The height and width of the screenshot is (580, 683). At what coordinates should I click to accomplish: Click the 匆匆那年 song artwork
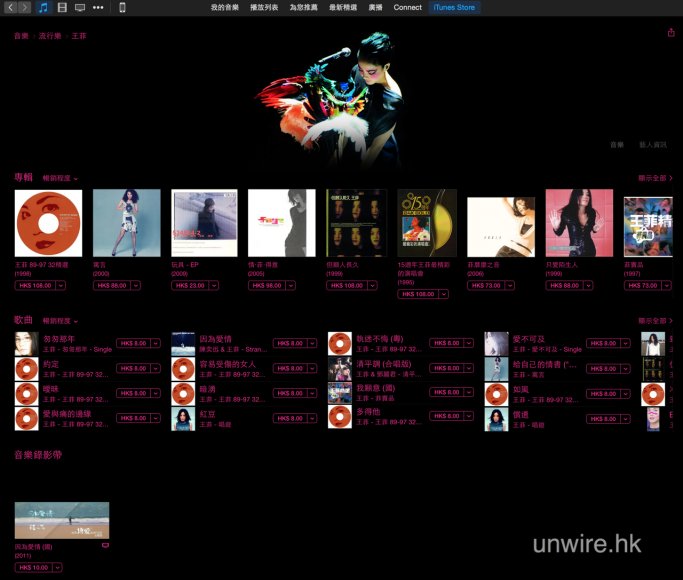(27, 344)
